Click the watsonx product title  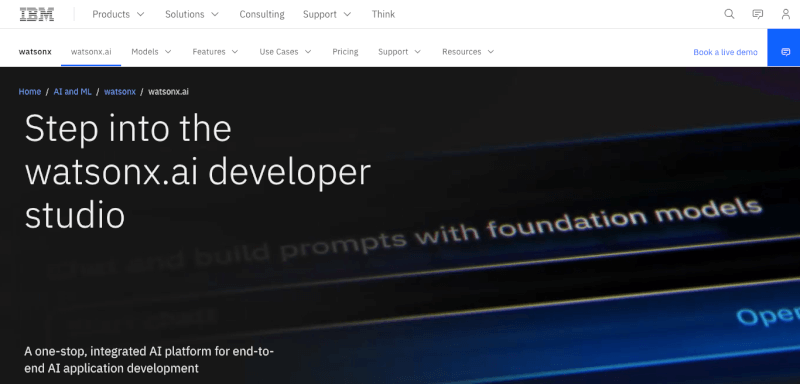click(35, 52)
